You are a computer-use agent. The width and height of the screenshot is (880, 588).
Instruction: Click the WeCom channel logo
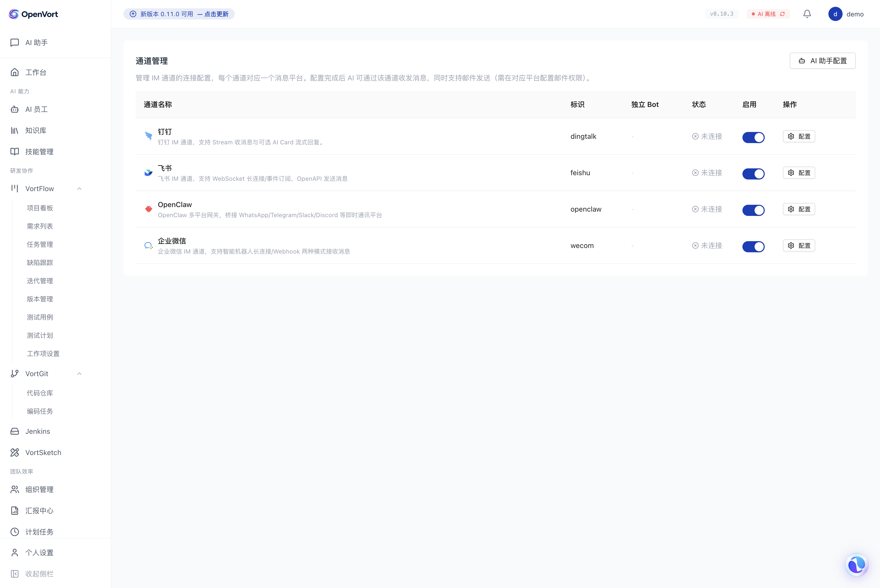coord(148,245)
